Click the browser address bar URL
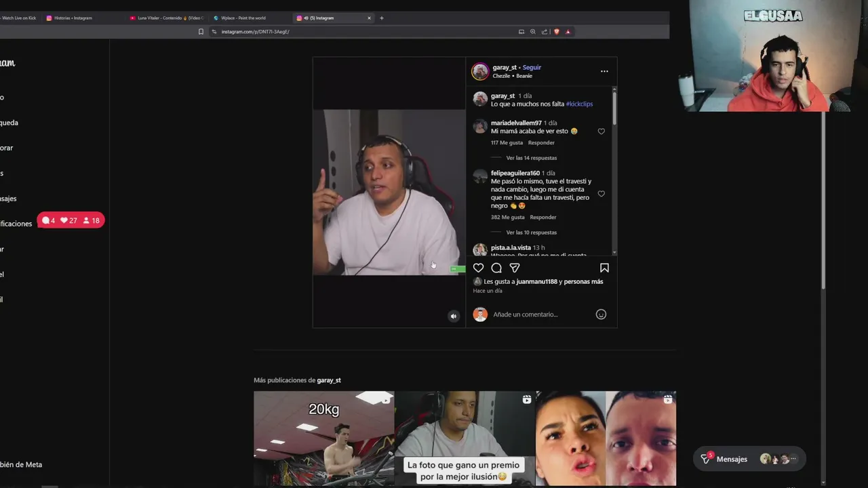The height and width of the screenshot is (488, 868). 255,32
